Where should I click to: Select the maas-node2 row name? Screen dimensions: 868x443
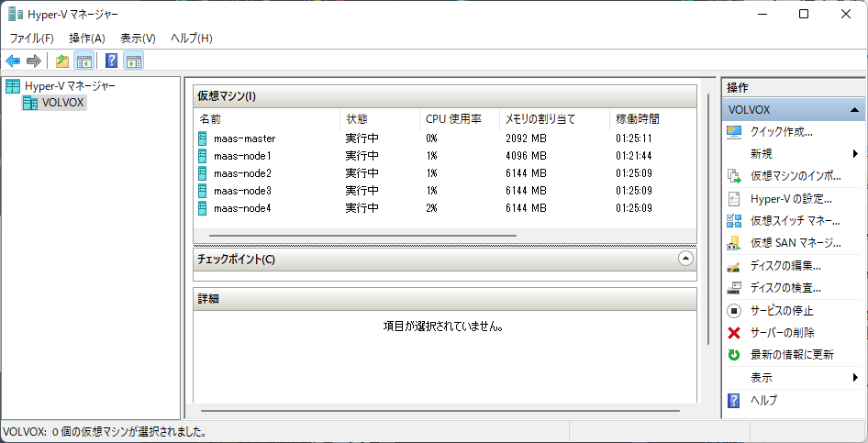[242, 173]
